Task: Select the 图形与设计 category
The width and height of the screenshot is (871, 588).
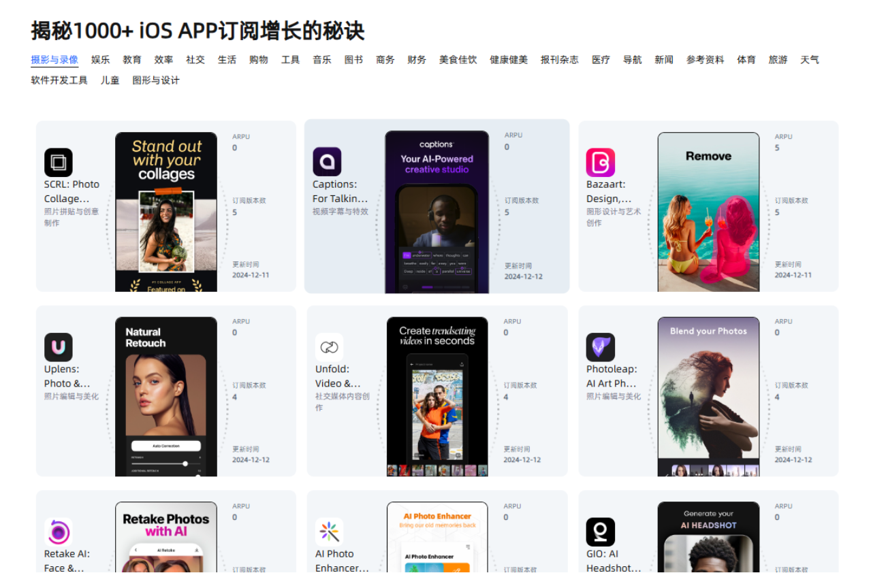Action: click(x=156, y=80)
